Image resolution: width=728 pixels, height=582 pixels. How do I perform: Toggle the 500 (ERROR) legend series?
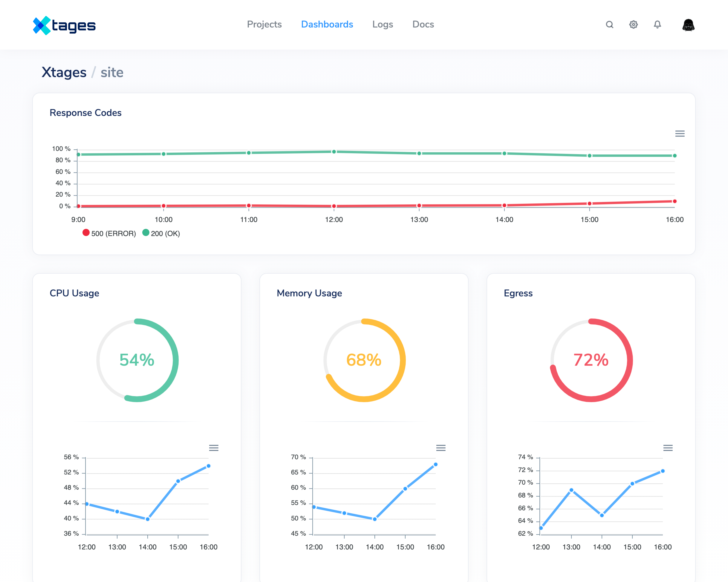pos(109,233)
